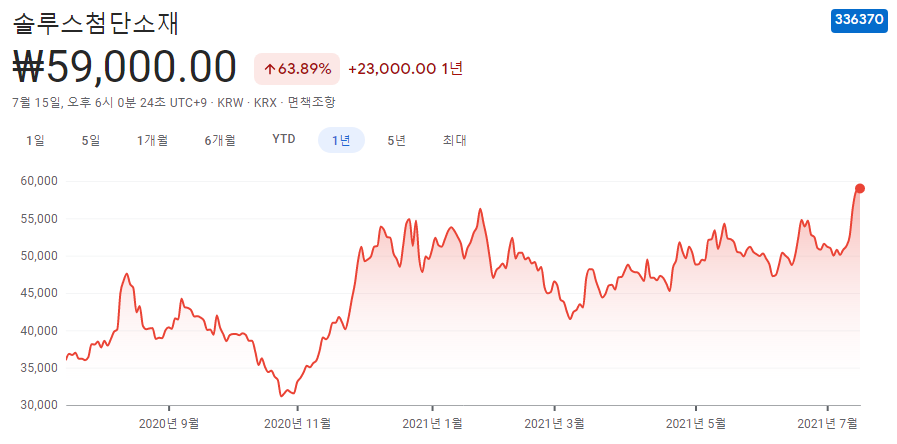Select the 1일 time range tab

(35, 140)
